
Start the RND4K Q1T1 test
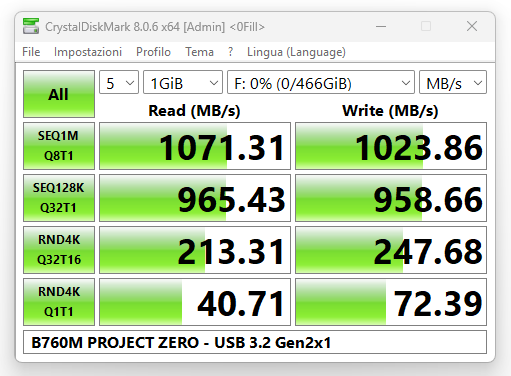pyautogui.click(x=59, y=302)
